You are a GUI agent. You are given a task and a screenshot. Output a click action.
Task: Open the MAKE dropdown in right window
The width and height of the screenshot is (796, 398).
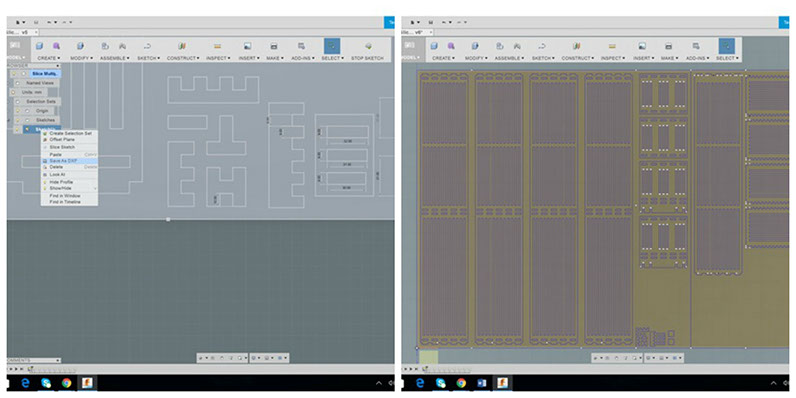[x=670, y=58]
